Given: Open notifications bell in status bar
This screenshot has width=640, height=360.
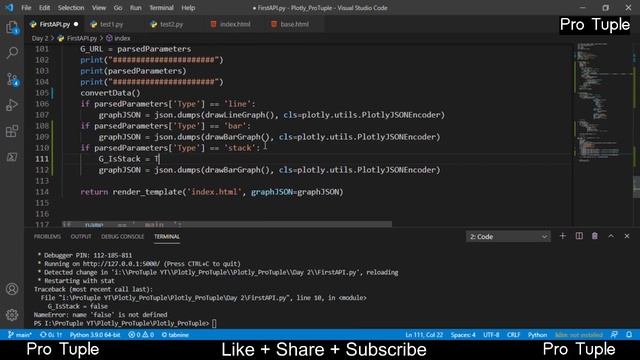Looking at the screenshot, I should pos(629,335).
